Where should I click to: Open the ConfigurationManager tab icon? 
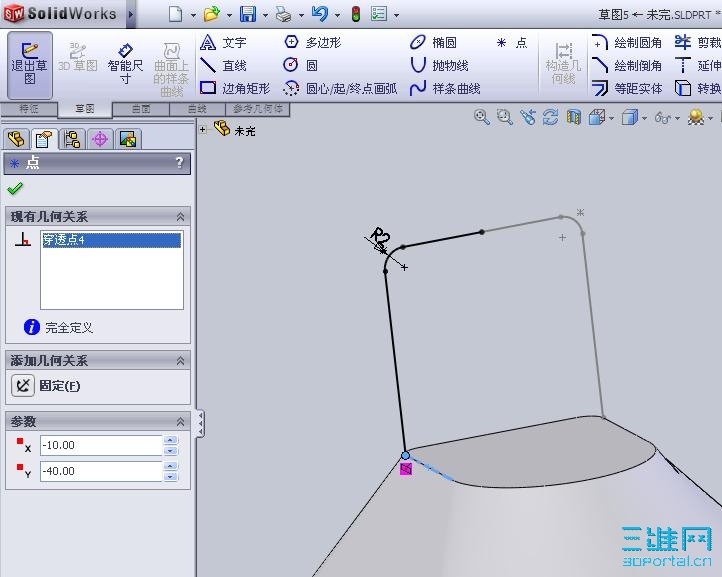72,139
